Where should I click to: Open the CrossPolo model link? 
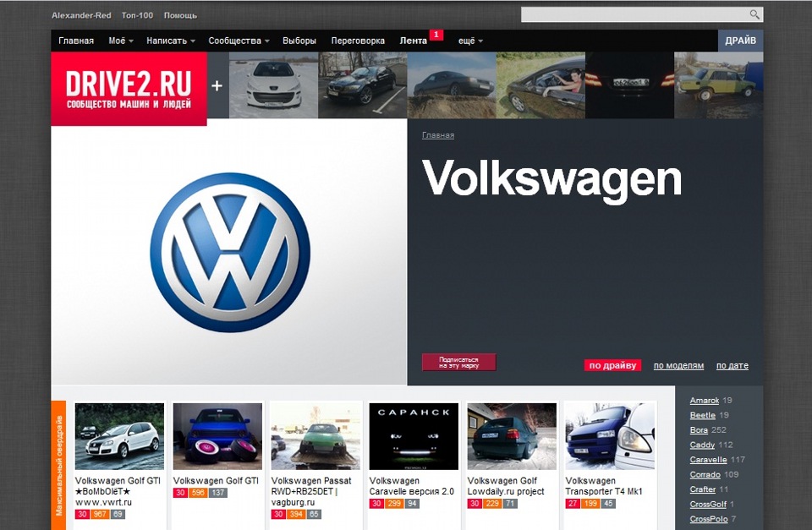pyautogui.click(x=709, y=519)
